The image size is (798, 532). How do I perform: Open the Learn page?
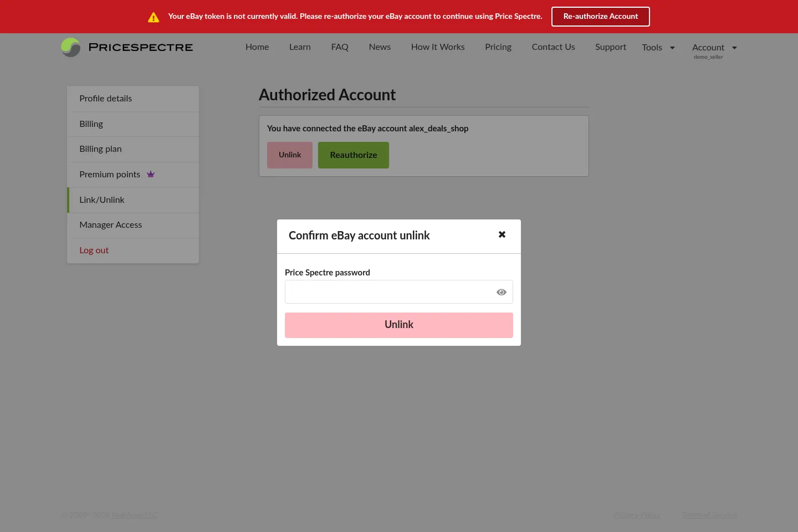[x=300, y=47]
